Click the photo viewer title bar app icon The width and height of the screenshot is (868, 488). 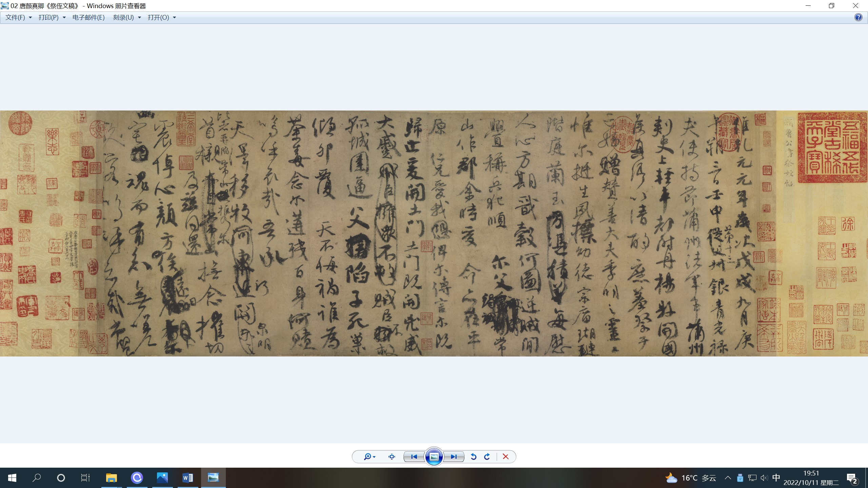pyautogui.click(x=5, y=6)
